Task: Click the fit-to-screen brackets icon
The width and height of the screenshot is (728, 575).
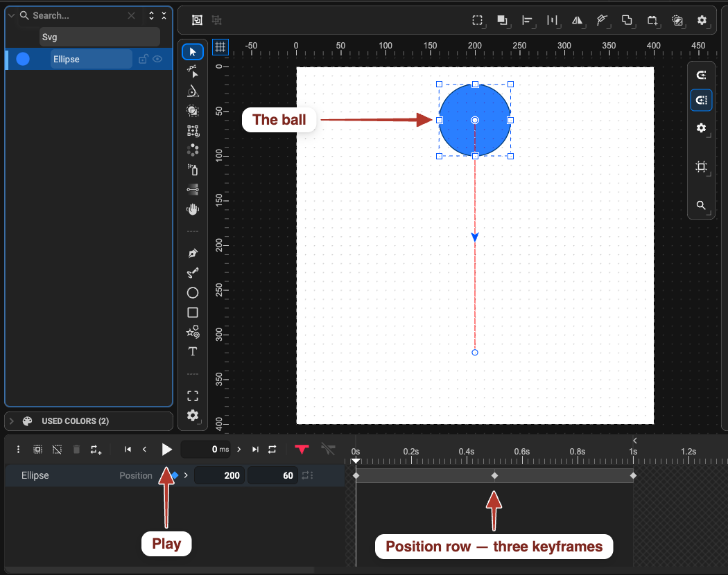Action: click(193, 396)
